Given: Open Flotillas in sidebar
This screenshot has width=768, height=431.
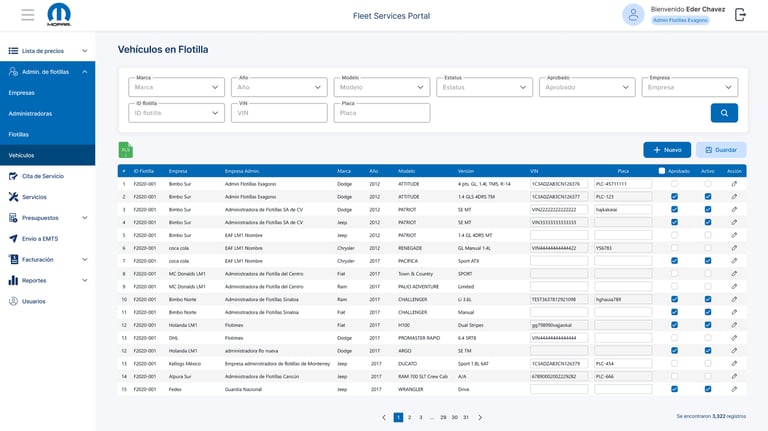Looking at the screenshot, I should click(48, 134).
